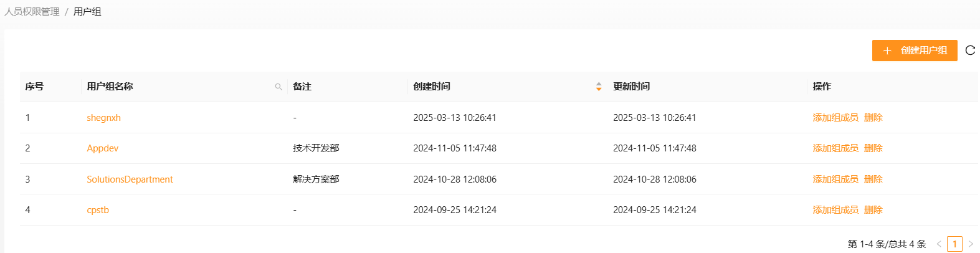Add group members to Appdev
The height and width of the screenshot is (253, 980).
(835, 148)
